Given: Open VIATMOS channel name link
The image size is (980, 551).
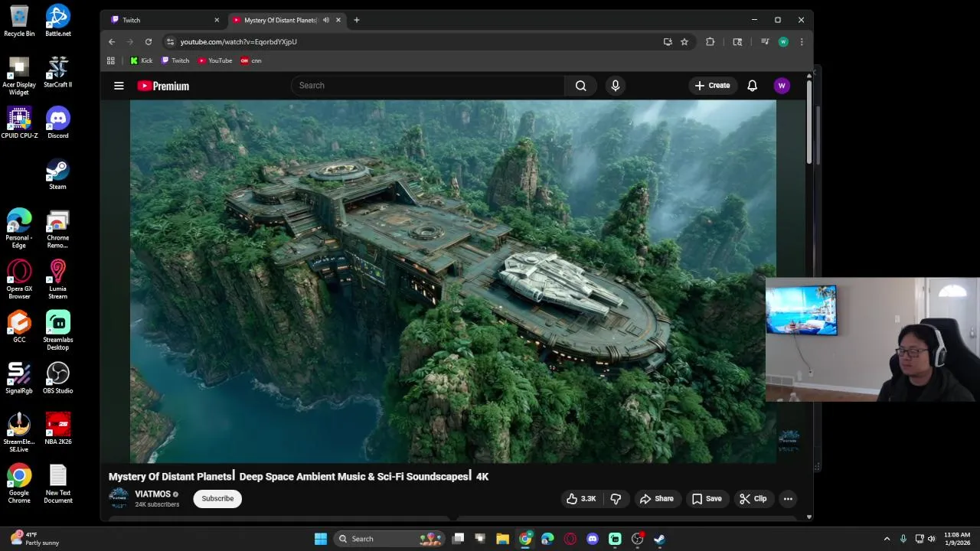Looking at the screenshot, I should click(x=153, y=494).
